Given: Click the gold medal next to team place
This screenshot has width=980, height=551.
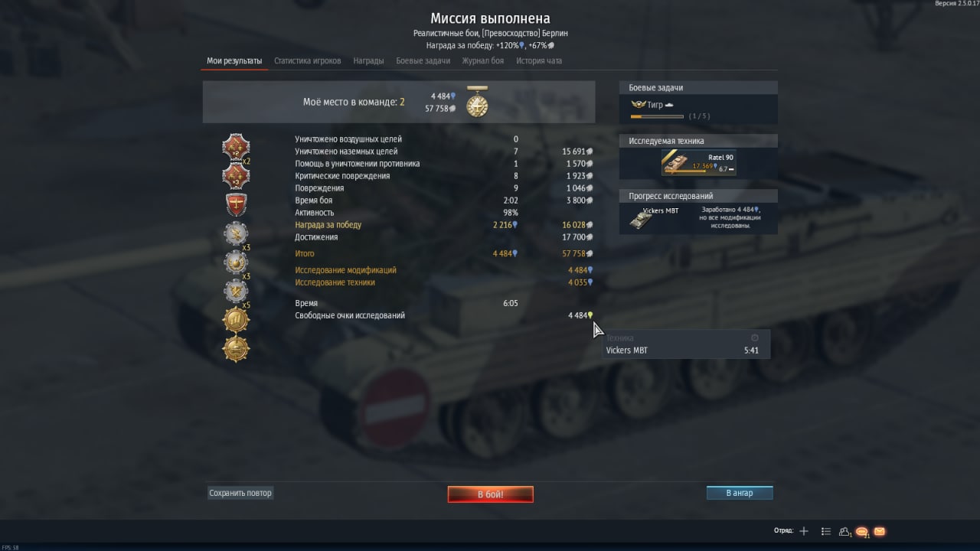Looking at the screenshot, I should (x=477, y=102).
